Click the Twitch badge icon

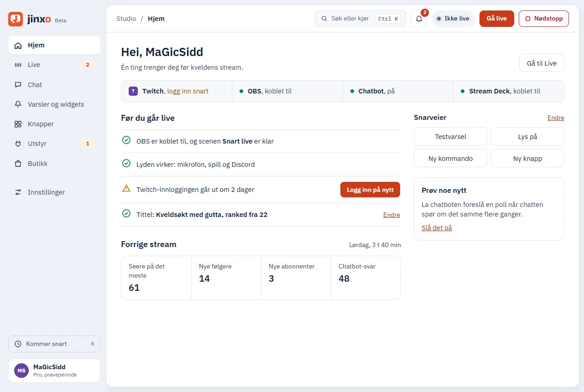(x=133, y=91)
